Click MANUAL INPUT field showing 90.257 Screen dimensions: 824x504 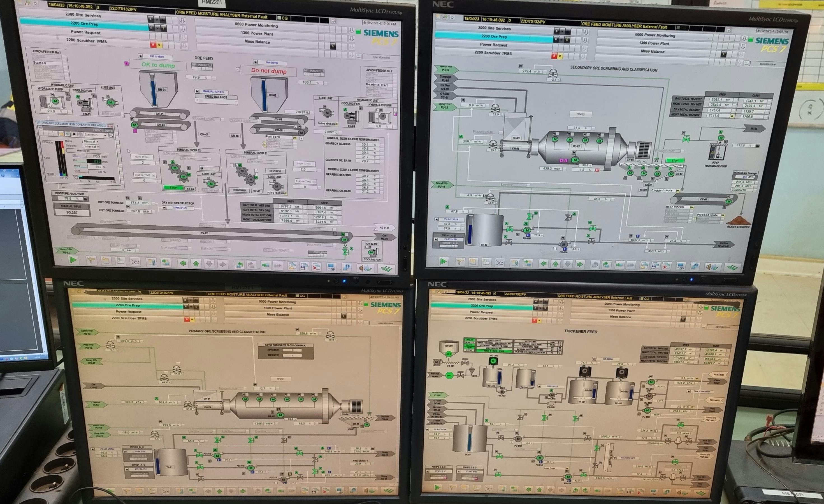(x=72, y=213)
